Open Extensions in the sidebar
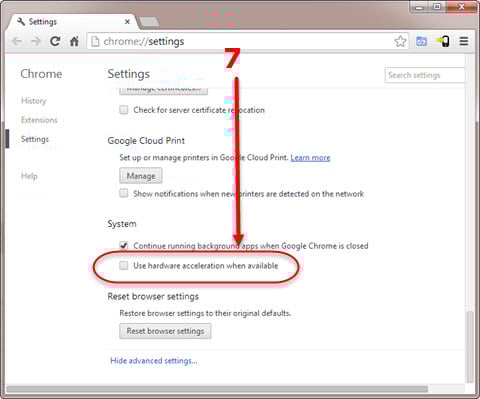This screenshot has width=480, height=399. tap(39, 120)
